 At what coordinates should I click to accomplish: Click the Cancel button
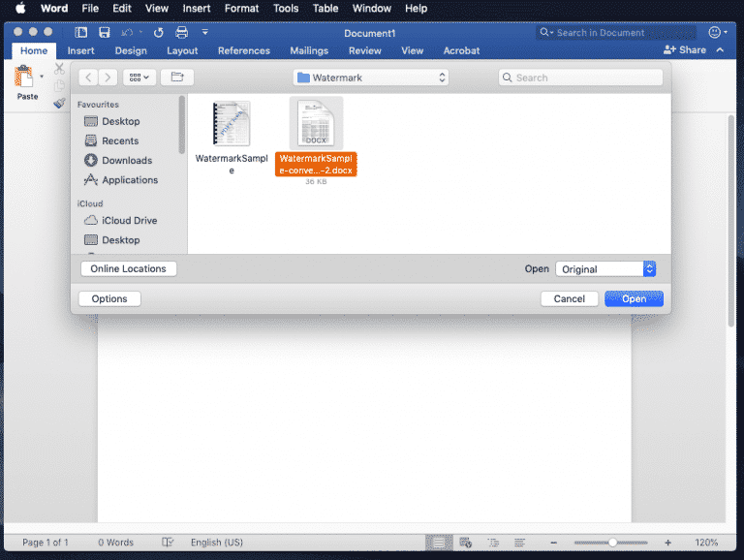pyautogui.click(x=570, y=298)
